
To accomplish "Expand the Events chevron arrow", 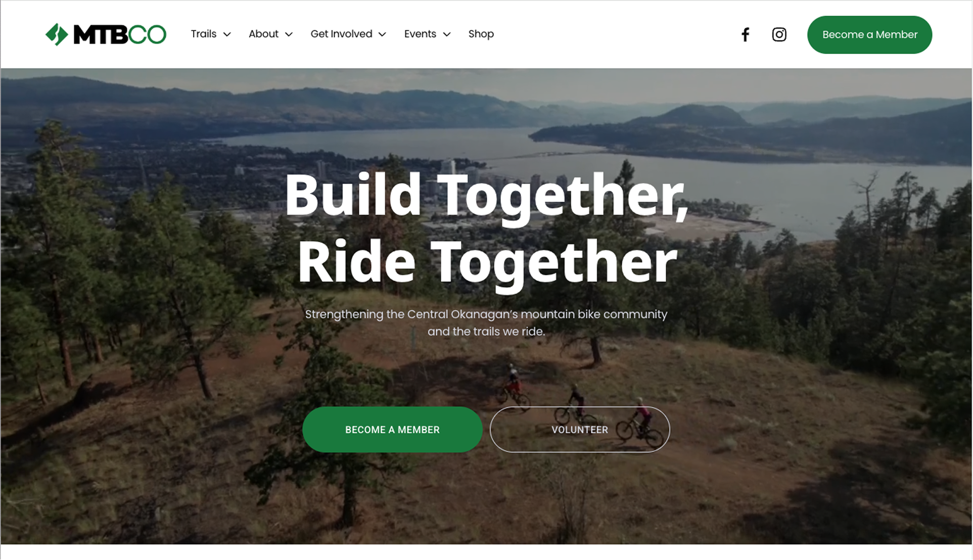I will pyautogui.click(x=446, y=34).
